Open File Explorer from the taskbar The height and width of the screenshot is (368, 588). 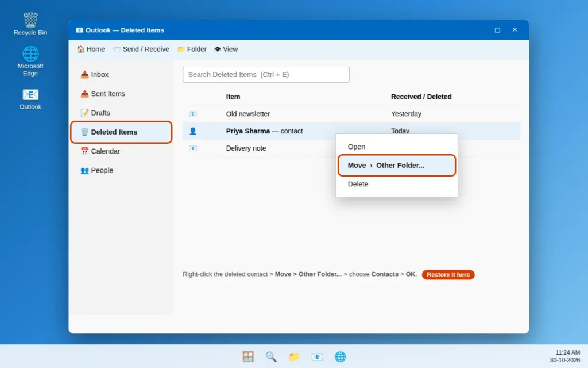294,356
